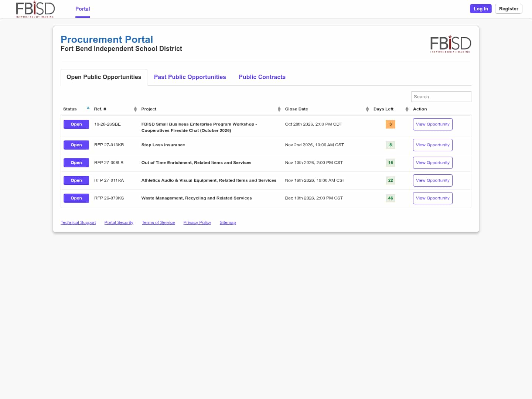Click Open status badge for RFP 27-013KB

pyautogui.click(x=76, y=145)
